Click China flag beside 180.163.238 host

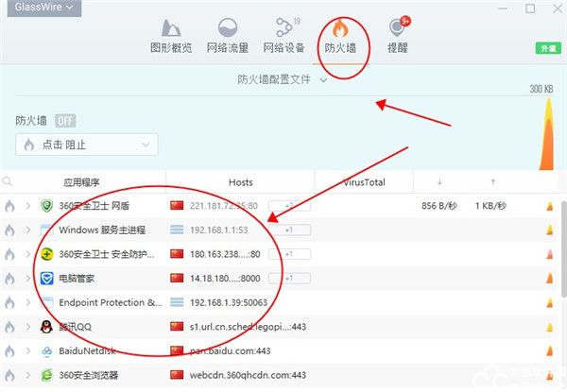177,254
